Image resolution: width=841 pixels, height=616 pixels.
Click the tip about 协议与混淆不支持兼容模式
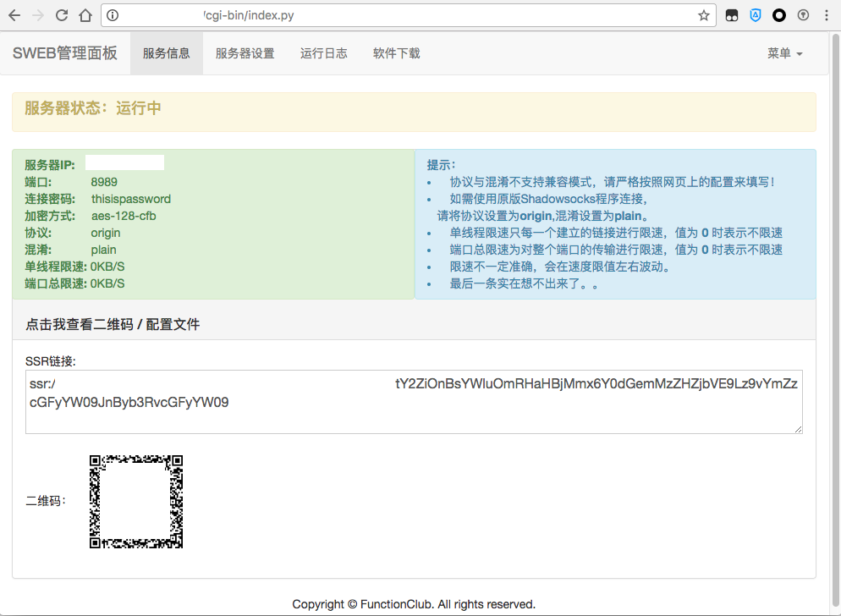click(x=613, y=182)
